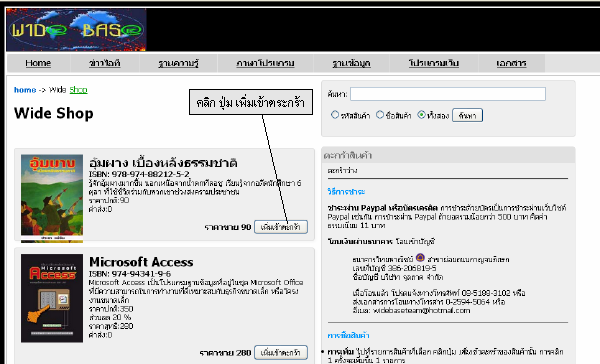Select the รหัสสินค้า radio button
Screen dimensions: 600x364
(x=335, y=115)
